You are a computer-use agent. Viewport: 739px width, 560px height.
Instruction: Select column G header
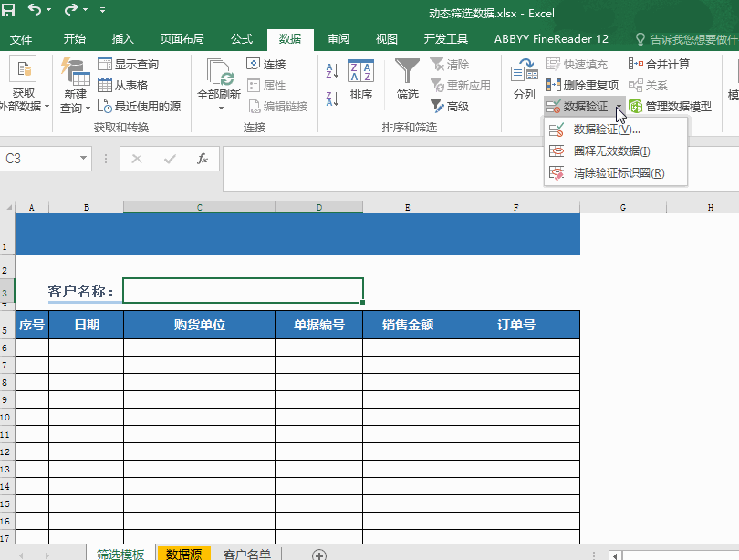[623, 207]
